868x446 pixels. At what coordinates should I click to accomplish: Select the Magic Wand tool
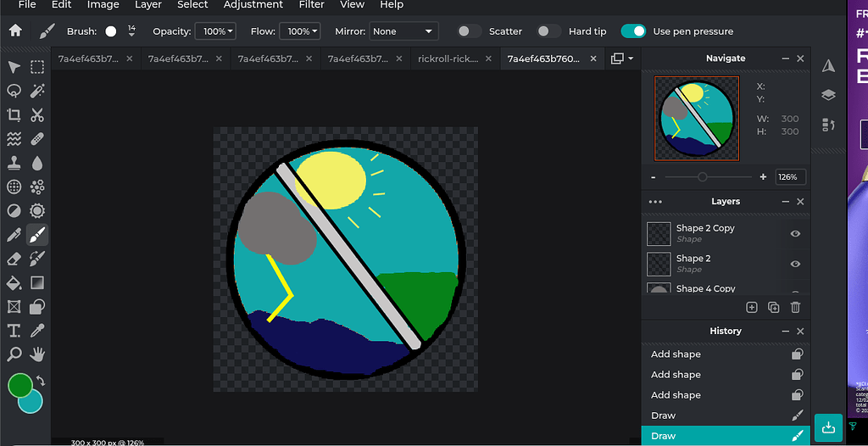click(x=37, y=91)
